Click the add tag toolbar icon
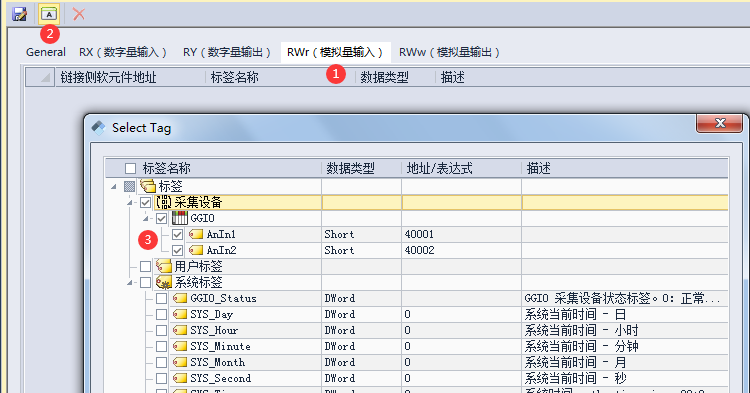Screen dimensions: 750x393 coord(49,14)
